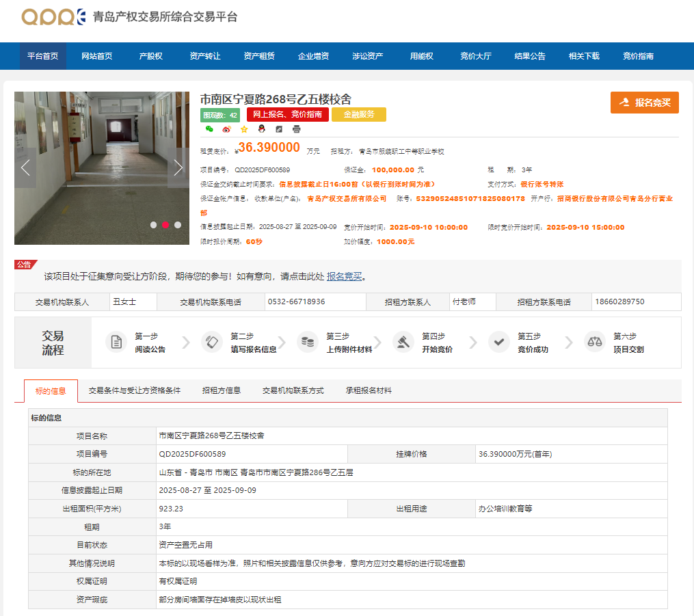
Task: Click bid increment 1000.00元
Action: [x=396, y=241]
